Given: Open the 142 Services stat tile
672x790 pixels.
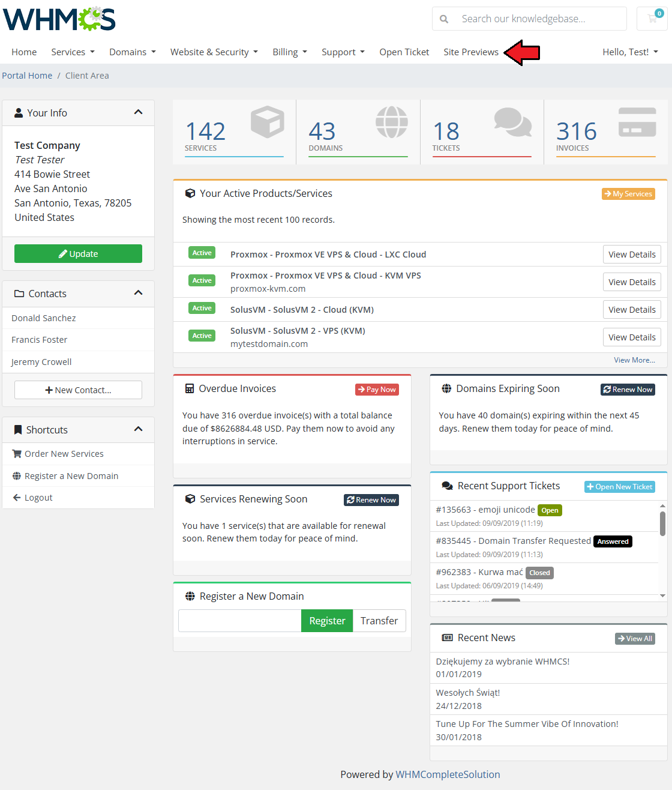Looking at the screenshot, I should 235,132.
